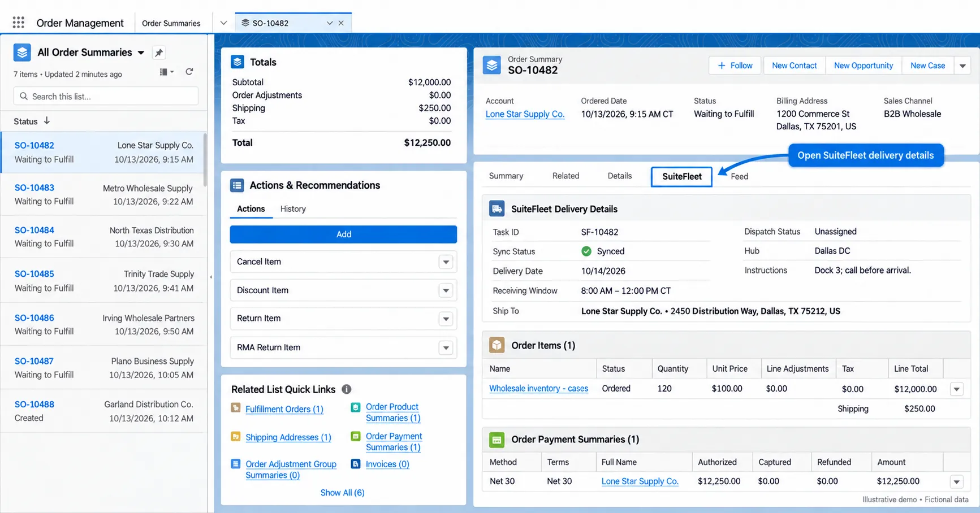
Task: Open the Feed tab
Action: click(x=739, y=176)
